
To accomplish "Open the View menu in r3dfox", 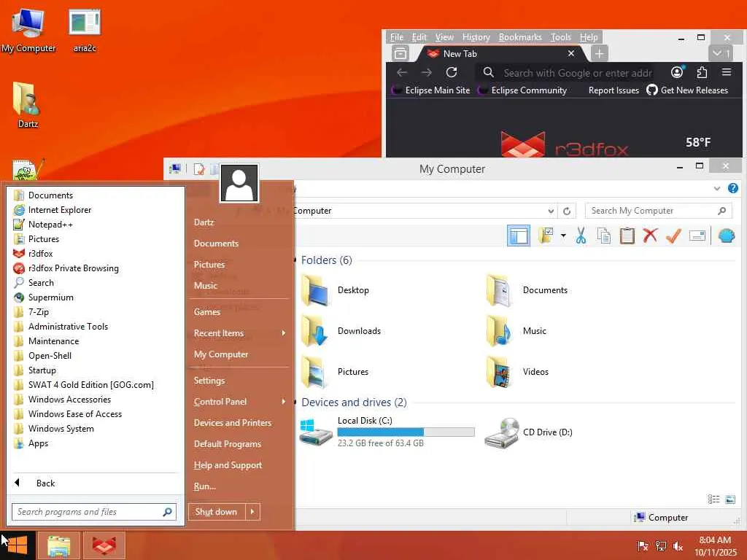I will click(444, 37).
